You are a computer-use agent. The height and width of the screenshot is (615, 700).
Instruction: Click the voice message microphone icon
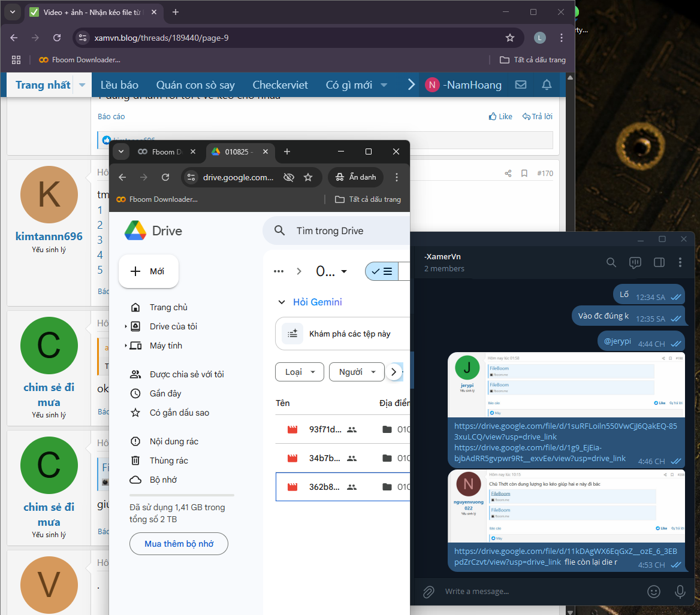[680, 591]
